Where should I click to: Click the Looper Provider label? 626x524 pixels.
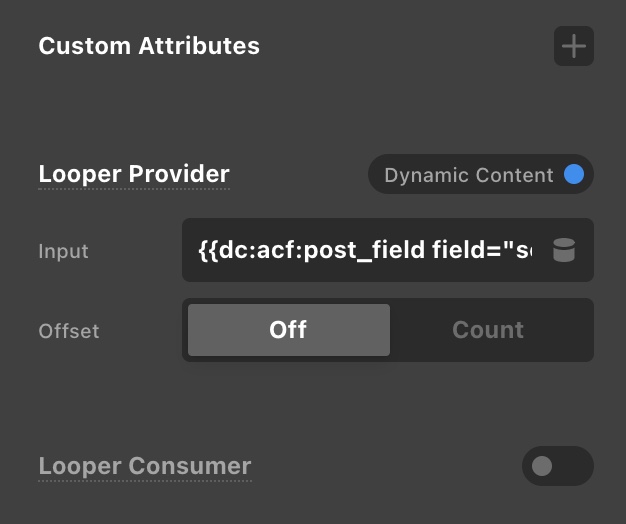134,174
